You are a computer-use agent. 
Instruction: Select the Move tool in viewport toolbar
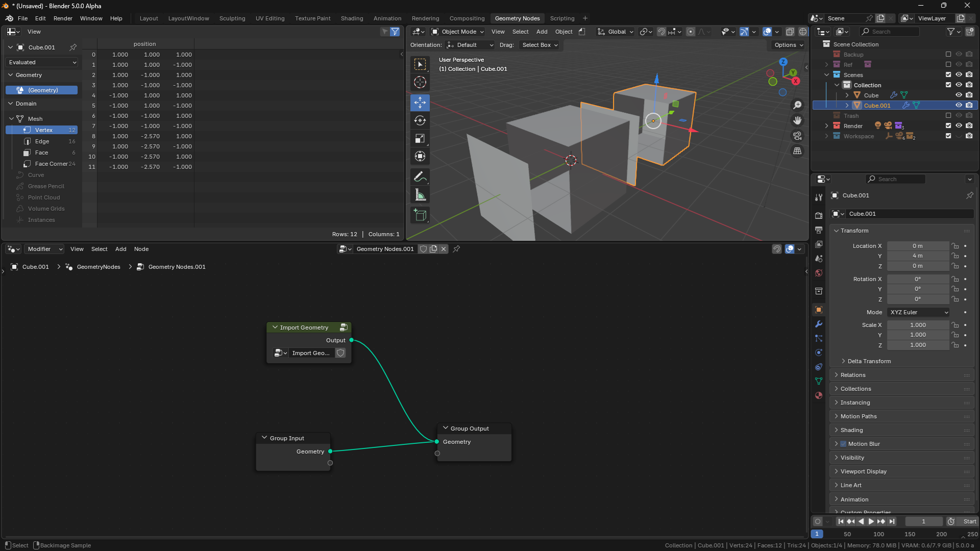(x=420, y=103)
